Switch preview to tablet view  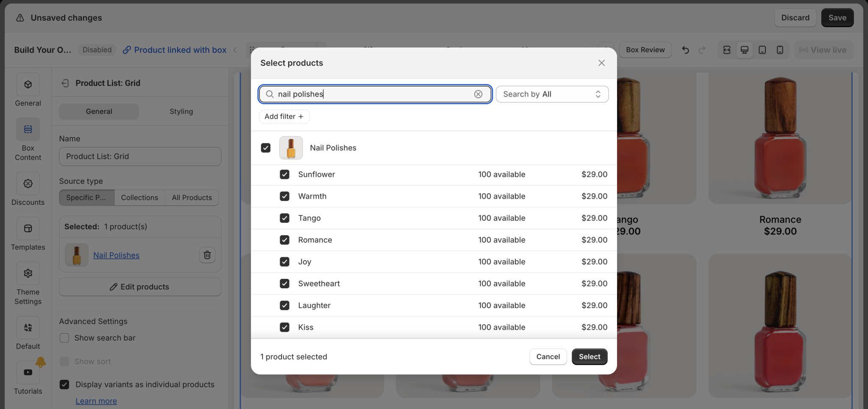click(762, 50)
